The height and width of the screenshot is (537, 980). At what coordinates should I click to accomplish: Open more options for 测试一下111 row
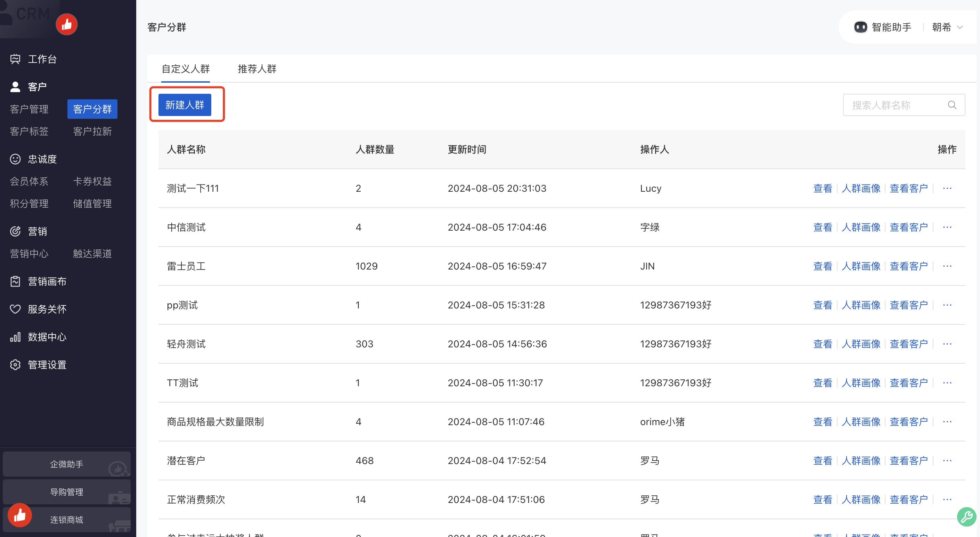tap(947, 188)
